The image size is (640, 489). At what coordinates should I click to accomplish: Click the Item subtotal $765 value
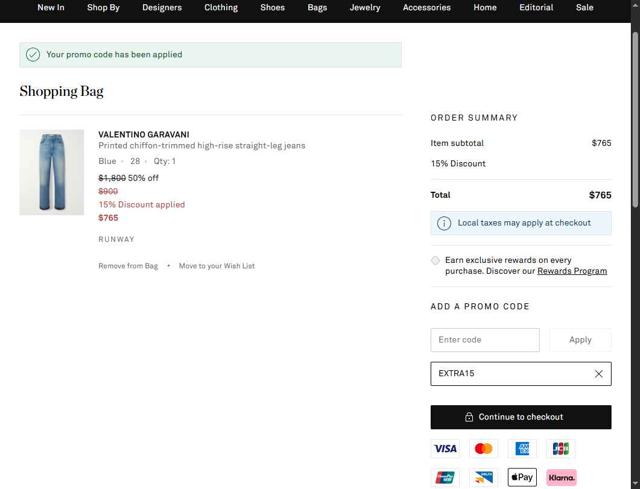click(601, 143)
